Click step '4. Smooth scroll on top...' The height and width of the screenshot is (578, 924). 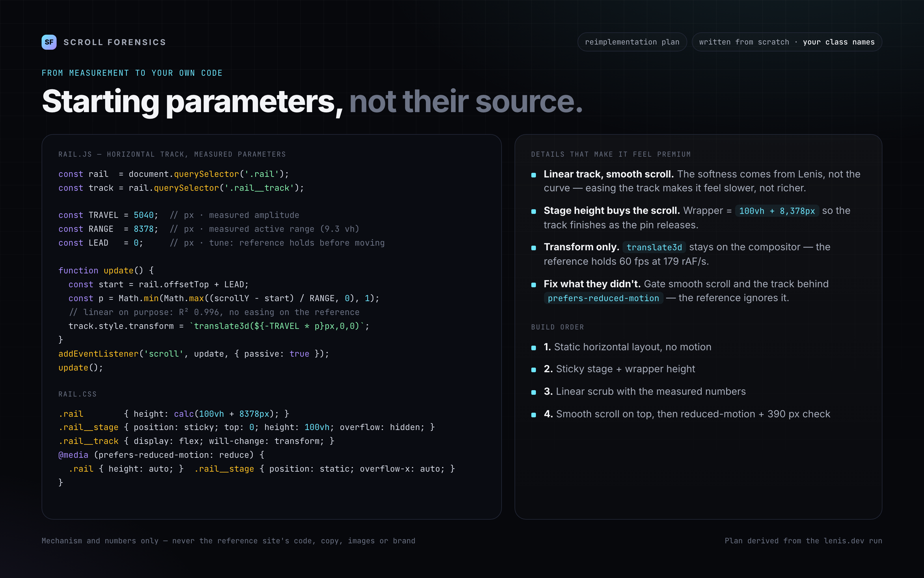[x=687, y=414]
